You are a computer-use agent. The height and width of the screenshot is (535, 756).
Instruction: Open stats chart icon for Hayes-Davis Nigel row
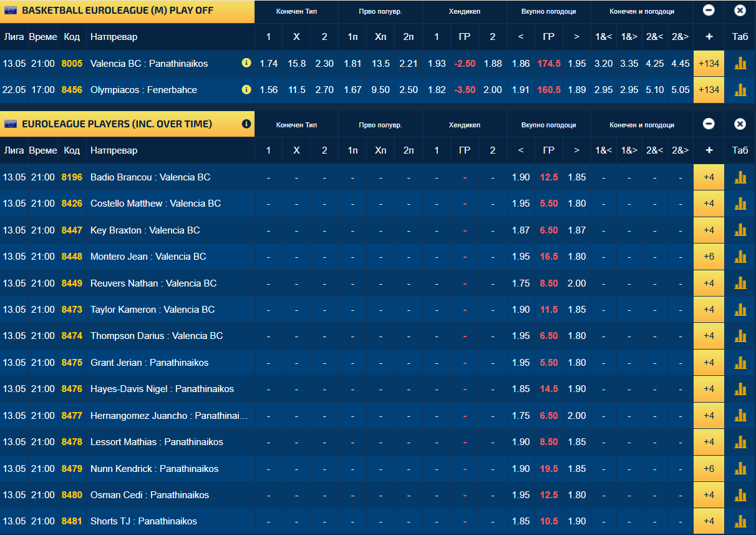740,389
